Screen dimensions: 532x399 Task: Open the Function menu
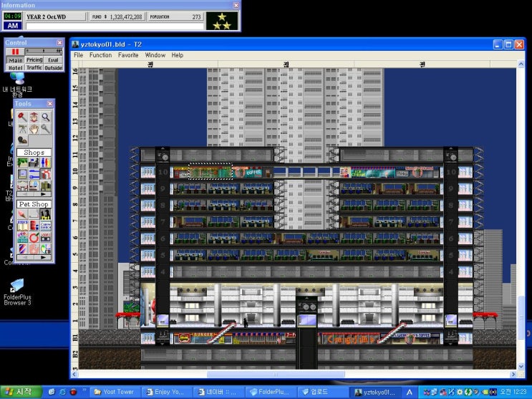(100, 55)
